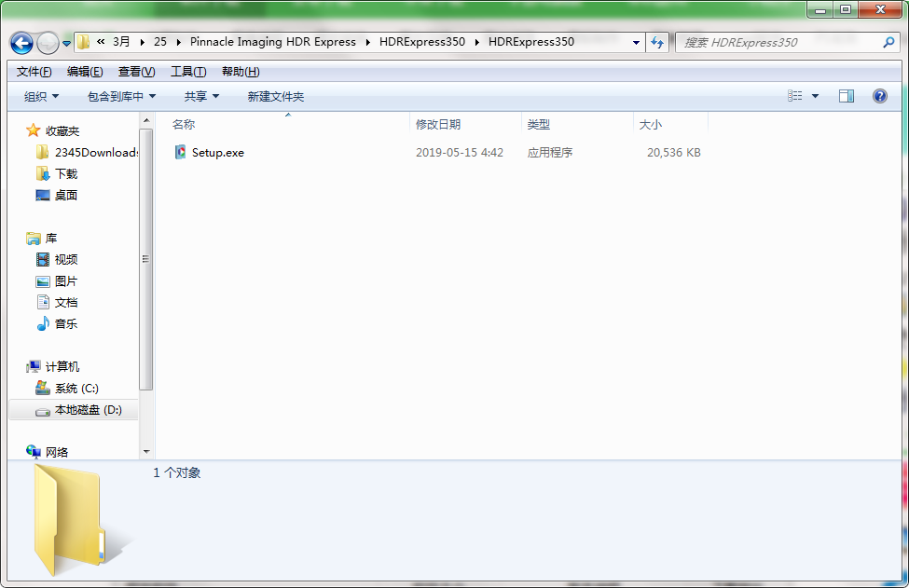Click the 库 libraries icon
The width and height of the screenshot is (909, 588).
coord(33,239)
